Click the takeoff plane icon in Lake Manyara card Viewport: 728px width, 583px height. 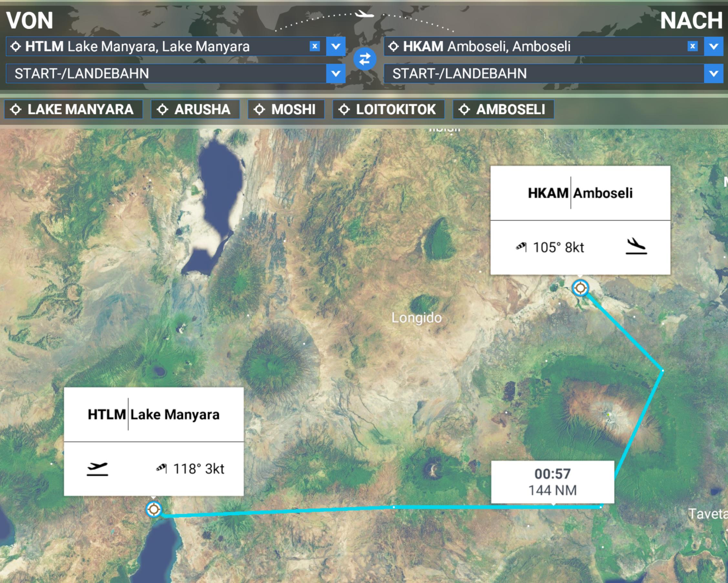[x=97, y=469]
